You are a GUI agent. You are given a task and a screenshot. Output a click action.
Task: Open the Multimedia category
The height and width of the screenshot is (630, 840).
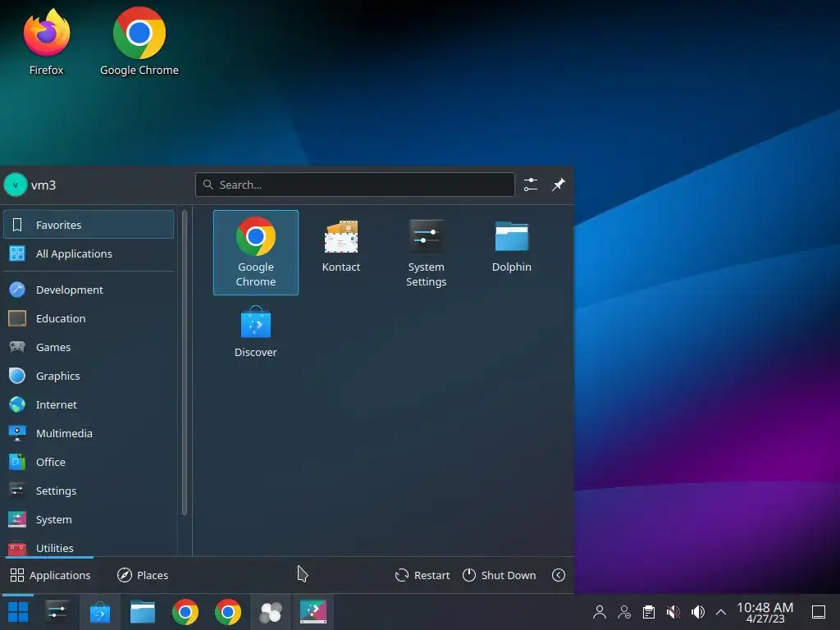[x=89, y=433]
